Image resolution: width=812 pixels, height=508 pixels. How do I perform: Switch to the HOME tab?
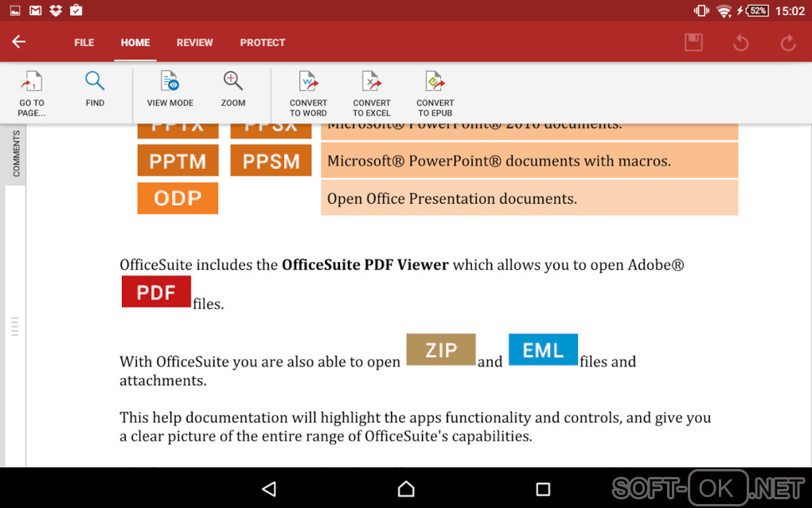click(x=135, y=42)
